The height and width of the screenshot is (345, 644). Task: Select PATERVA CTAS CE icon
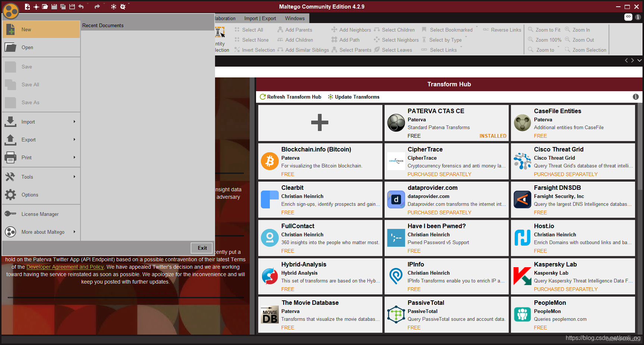click(396, 123)
